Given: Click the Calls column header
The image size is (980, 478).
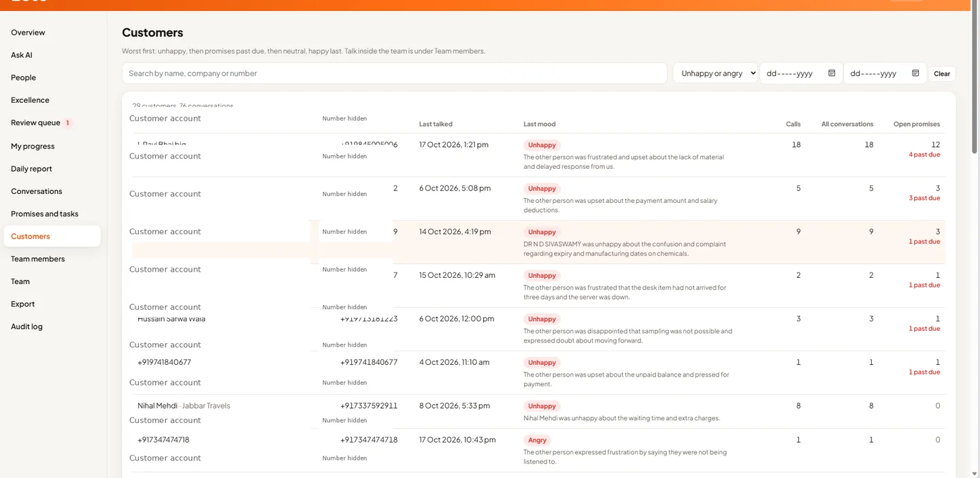Looking at the screenshot, I should click(x=793, y=124).
